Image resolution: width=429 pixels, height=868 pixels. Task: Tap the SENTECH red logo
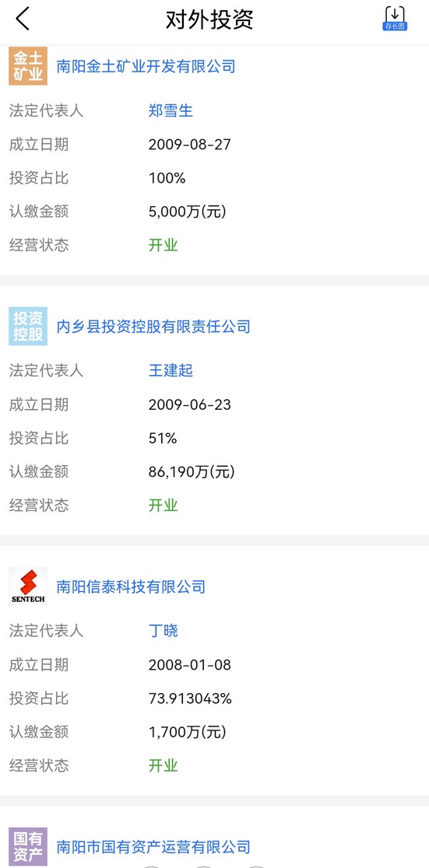pyautogui.click(x=28, y=586)
